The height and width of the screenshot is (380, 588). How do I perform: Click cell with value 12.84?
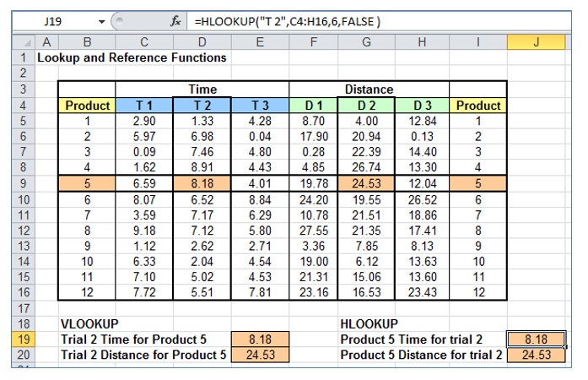pyautogui.click(x=423, y=121)
